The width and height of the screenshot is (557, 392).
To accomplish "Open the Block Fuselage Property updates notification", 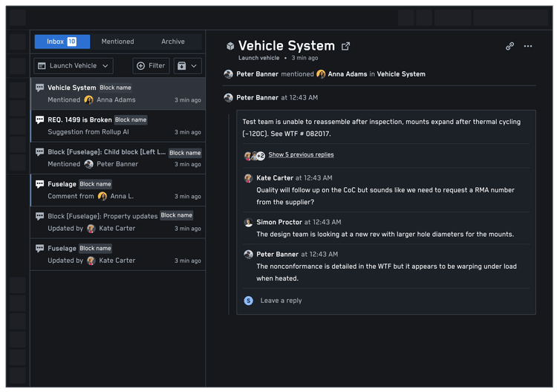I will coord(118,222).
